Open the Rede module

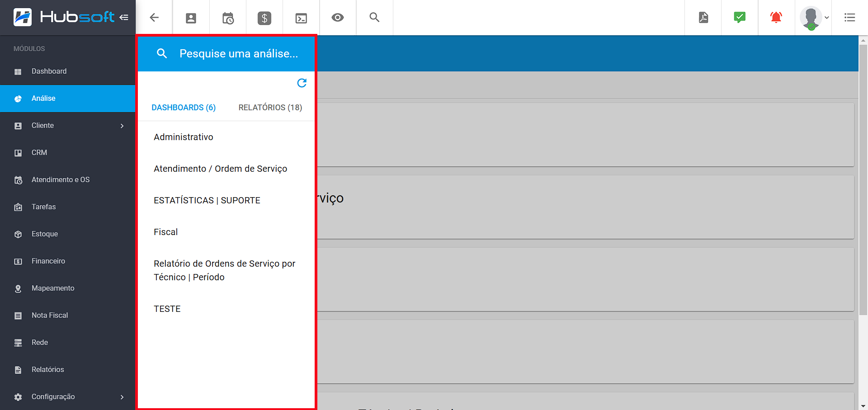(68, 343)
